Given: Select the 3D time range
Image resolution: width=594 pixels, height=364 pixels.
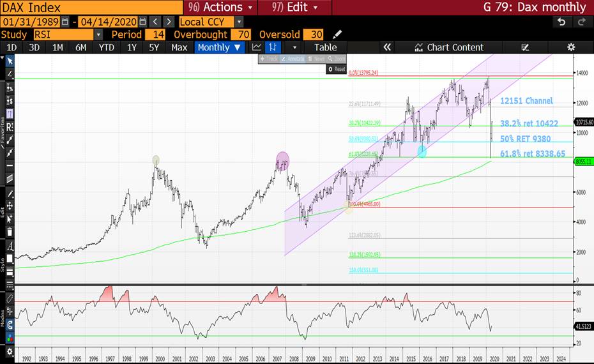Looking at the screenshot, I should (x=34, y=47).
